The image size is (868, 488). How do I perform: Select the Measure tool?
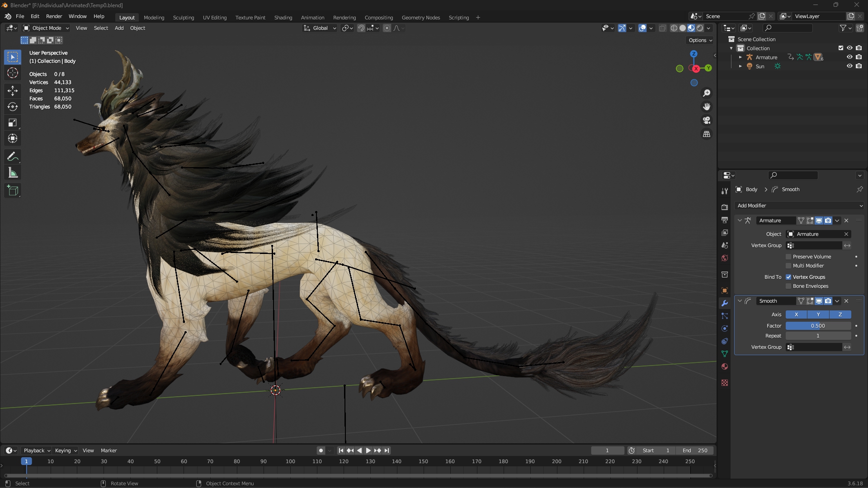coord(13,173)
